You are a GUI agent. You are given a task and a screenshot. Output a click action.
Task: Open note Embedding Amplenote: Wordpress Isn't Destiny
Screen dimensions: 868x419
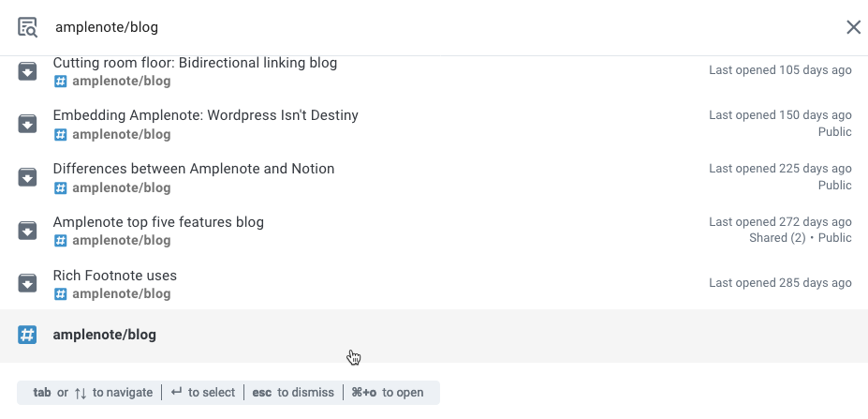[x=205, y=115]
